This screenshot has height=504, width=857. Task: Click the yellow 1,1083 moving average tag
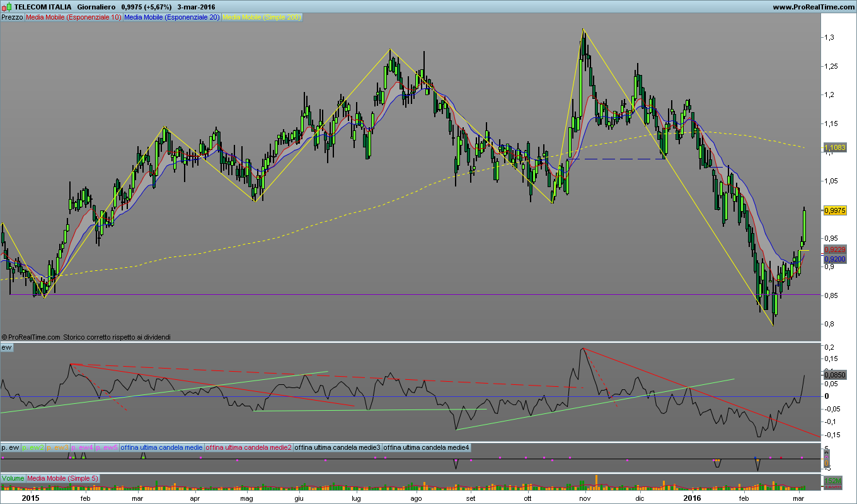[834, 147]
